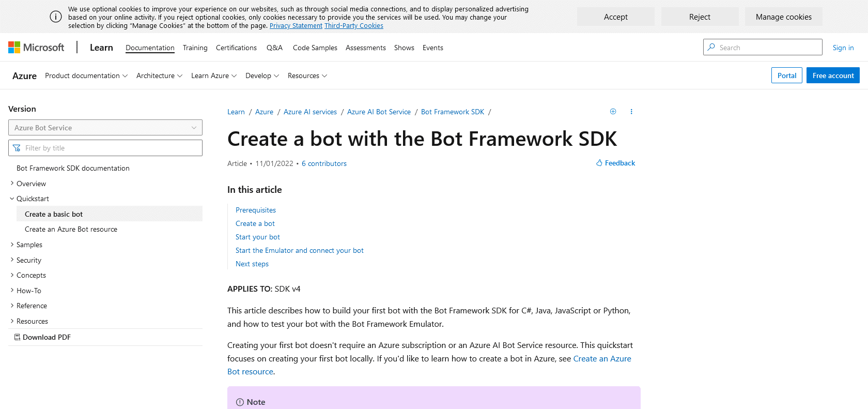The image size is (868, 409).
Task: Click the Azure breadcrumb
Action: pyautogui.click(x=264, y=112)
